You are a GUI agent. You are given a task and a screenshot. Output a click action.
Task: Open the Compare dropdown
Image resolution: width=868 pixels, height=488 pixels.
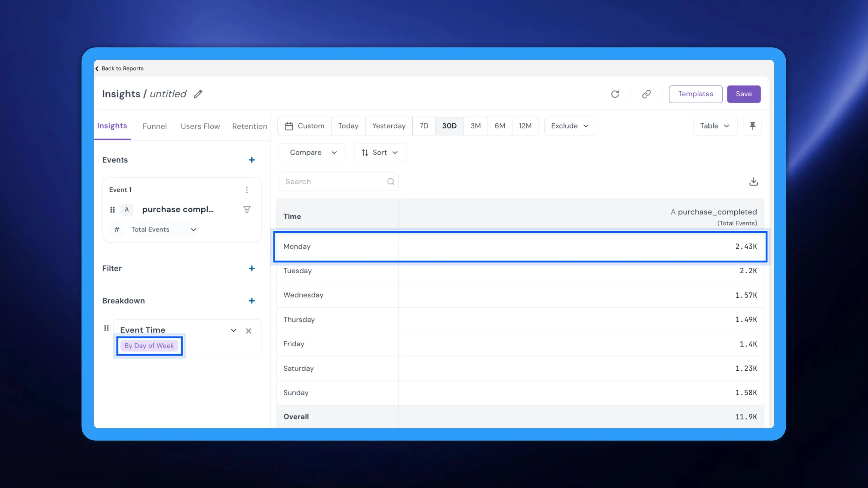click(312, 152)
